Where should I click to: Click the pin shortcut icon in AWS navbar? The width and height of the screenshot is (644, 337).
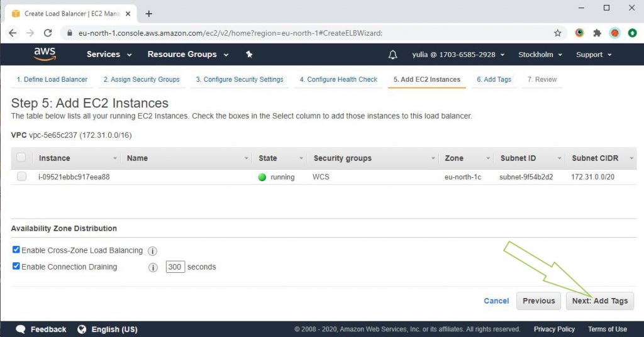249,54
